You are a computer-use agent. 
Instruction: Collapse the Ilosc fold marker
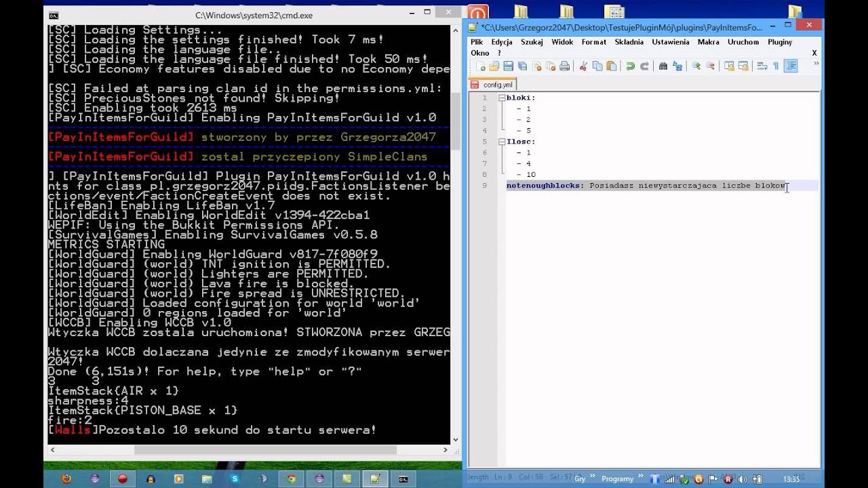click(x=502, y=142)
